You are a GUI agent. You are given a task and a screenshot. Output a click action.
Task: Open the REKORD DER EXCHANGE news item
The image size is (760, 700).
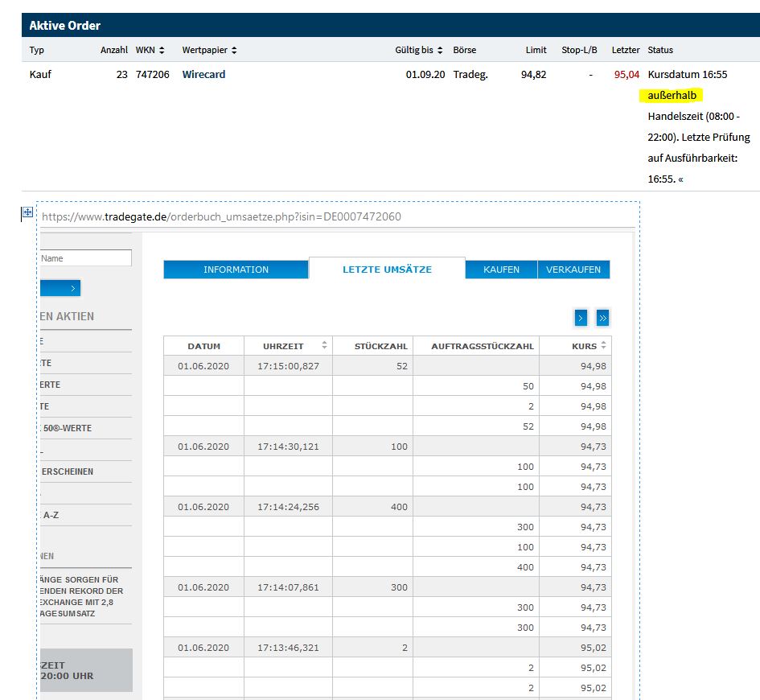click(81, 597)
